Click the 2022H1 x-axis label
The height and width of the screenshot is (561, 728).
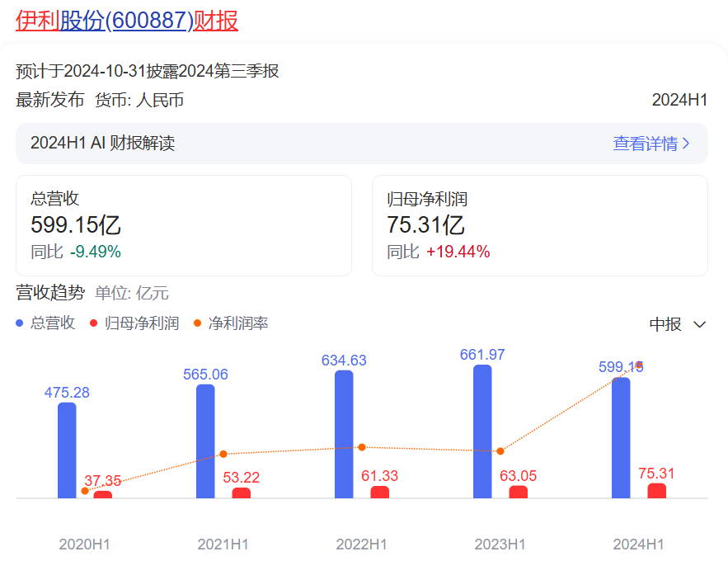tap(361, 544)
